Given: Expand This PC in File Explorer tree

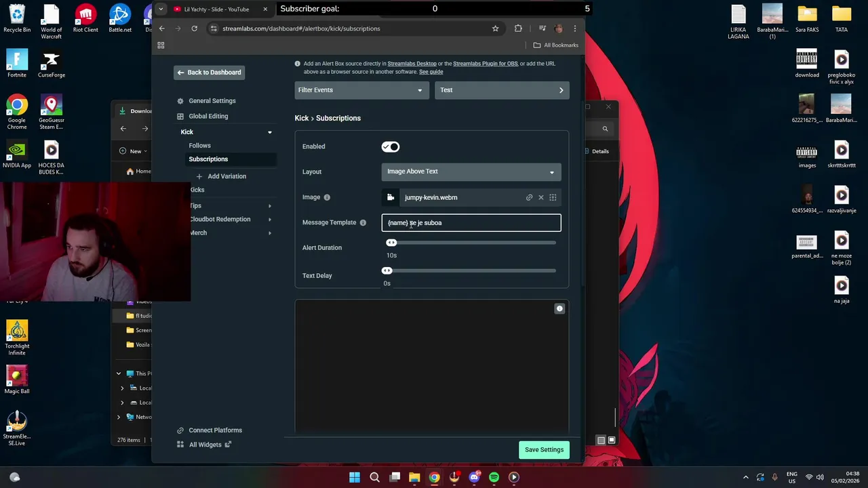Looking at the screenshot, I should pos(119,373).
